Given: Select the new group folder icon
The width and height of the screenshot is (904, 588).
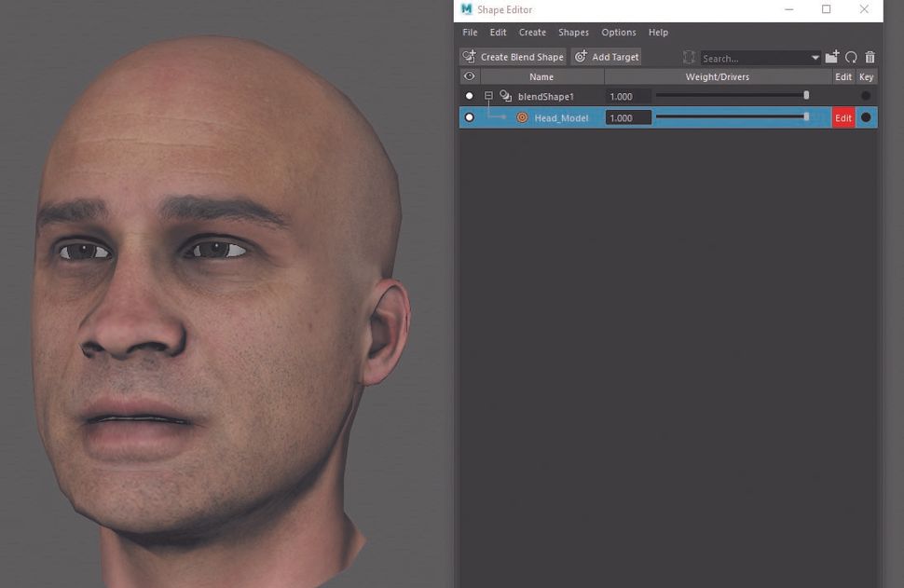Looking at the screenshot, I should (x=831, y=57).
